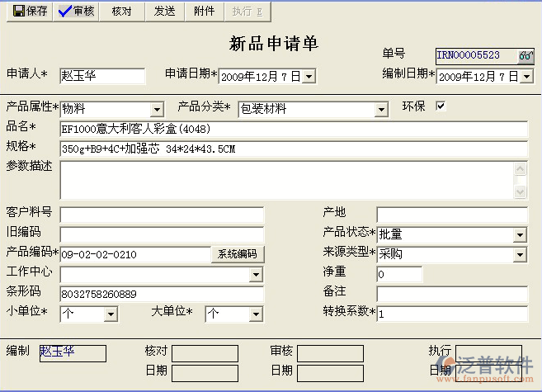Open the 附件 attachments button

[204, 11]
